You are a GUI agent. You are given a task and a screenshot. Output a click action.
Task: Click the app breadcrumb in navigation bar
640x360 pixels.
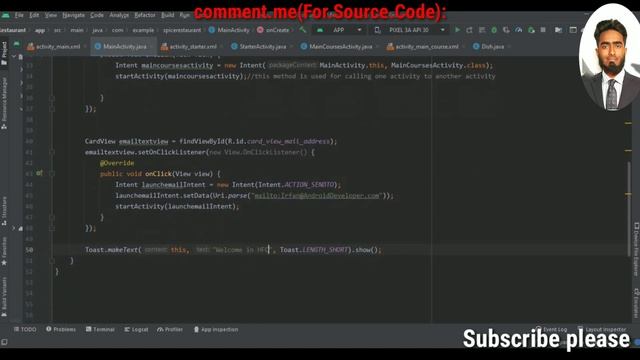click(x=40, y=30)
